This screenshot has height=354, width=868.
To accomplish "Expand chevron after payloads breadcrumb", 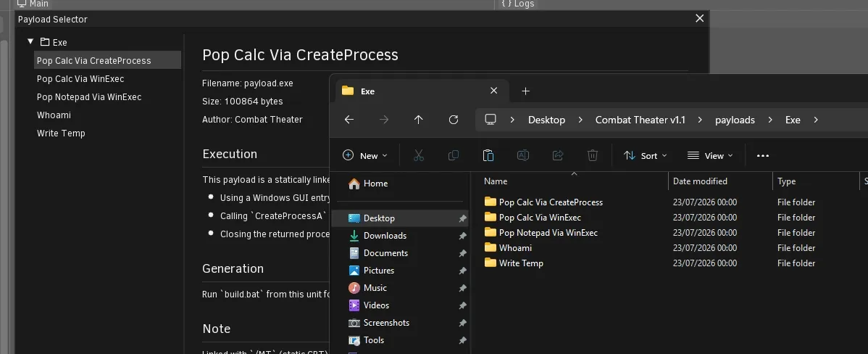I will (x=770, y=120).
